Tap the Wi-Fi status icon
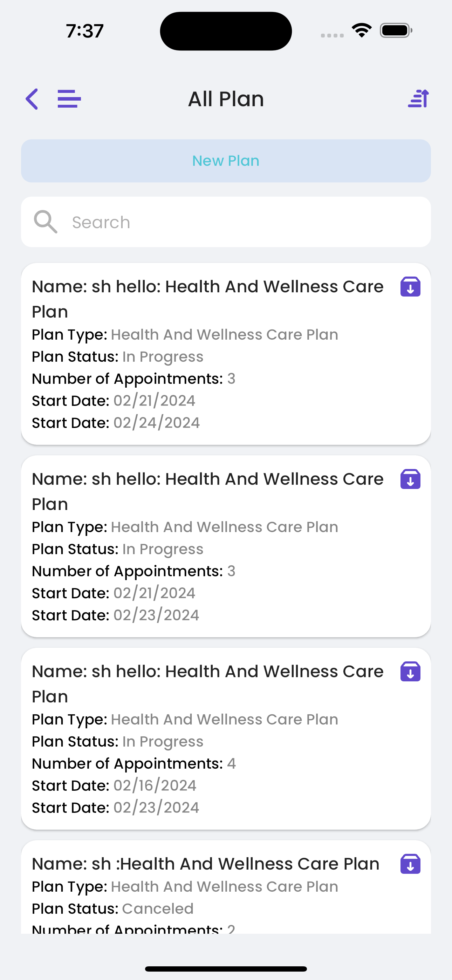452x980 pixels. coord(362,30)
